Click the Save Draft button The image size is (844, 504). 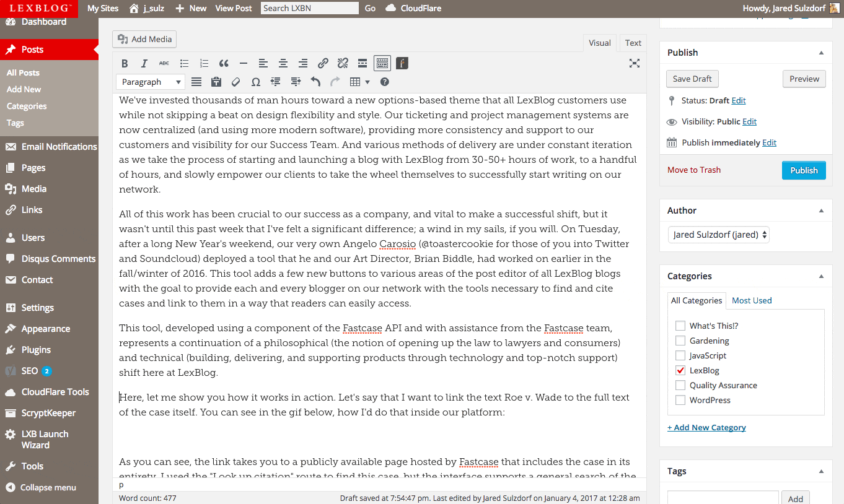click(692, 79)
